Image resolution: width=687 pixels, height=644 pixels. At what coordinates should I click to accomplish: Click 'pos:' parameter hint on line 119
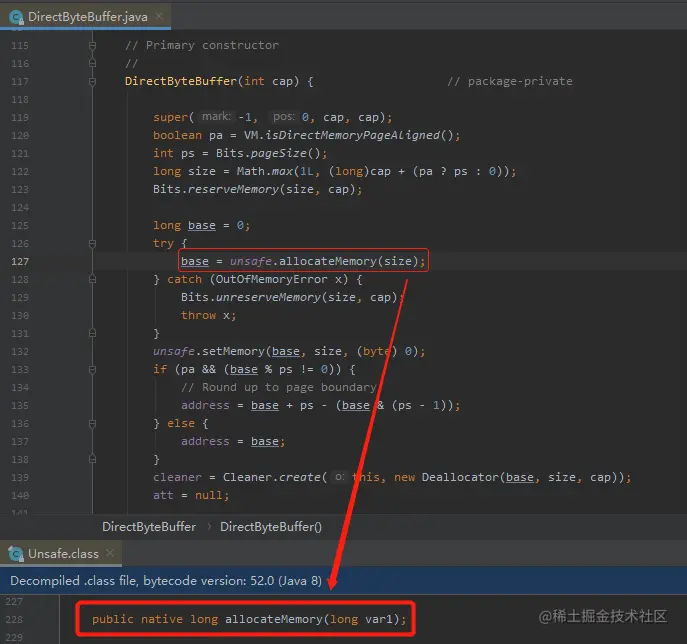[x=283, y=117]
